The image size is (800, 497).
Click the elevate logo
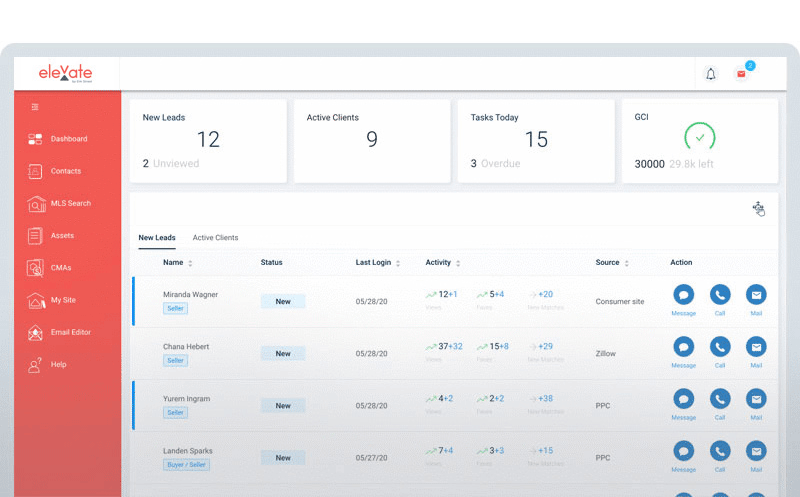66,72
